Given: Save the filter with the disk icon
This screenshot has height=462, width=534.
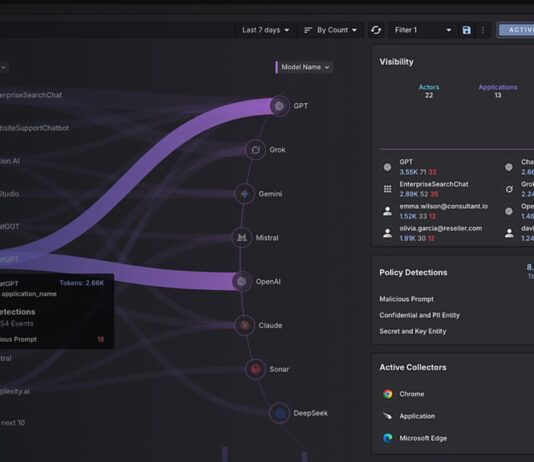Looking at the screenshot, I should (467, 30).
